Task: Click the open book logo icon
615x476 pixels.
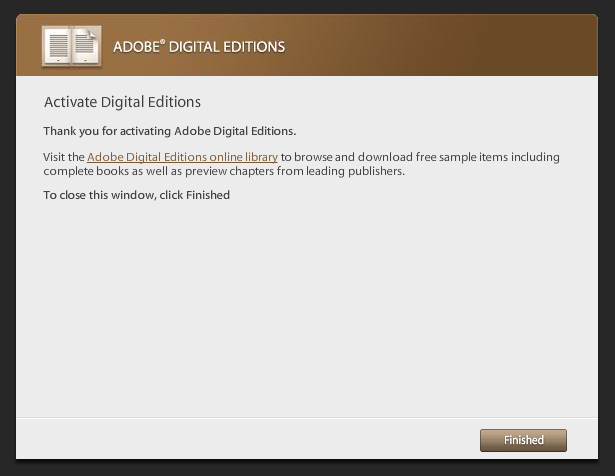Action: coord(72,46)
